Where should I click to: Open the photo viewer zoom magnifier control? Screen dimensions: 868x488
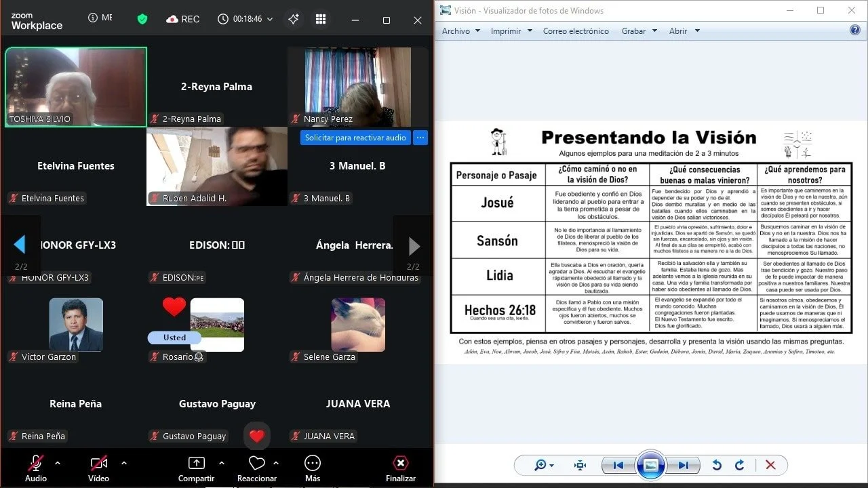(x=544, y=465)
